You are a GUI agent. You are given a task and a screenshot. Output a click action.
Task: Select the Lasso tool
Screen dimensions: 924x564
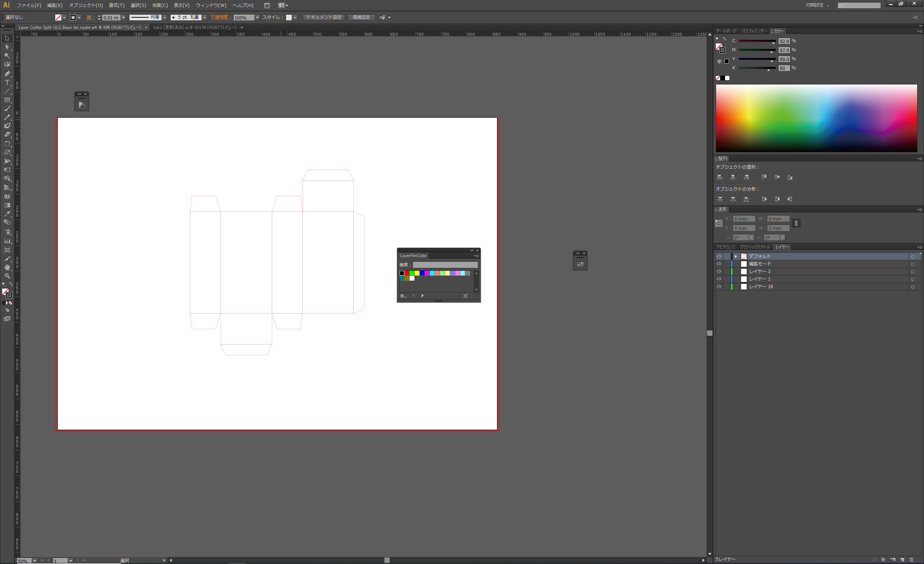point(7,65)
